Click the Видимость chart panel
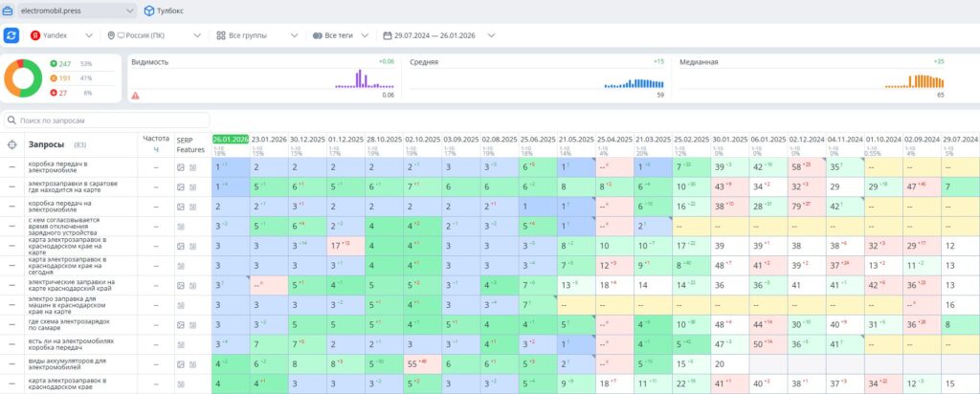 263,78
